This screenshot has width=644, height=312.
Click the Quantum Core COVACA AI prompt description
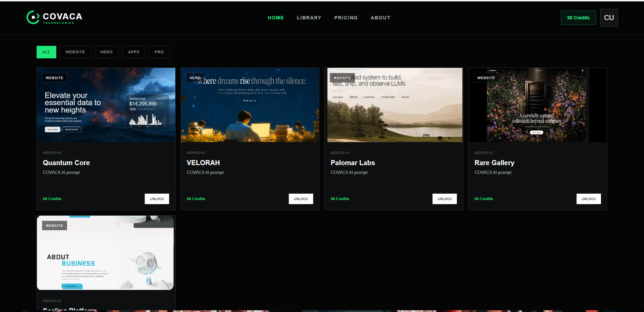(62, 172)
